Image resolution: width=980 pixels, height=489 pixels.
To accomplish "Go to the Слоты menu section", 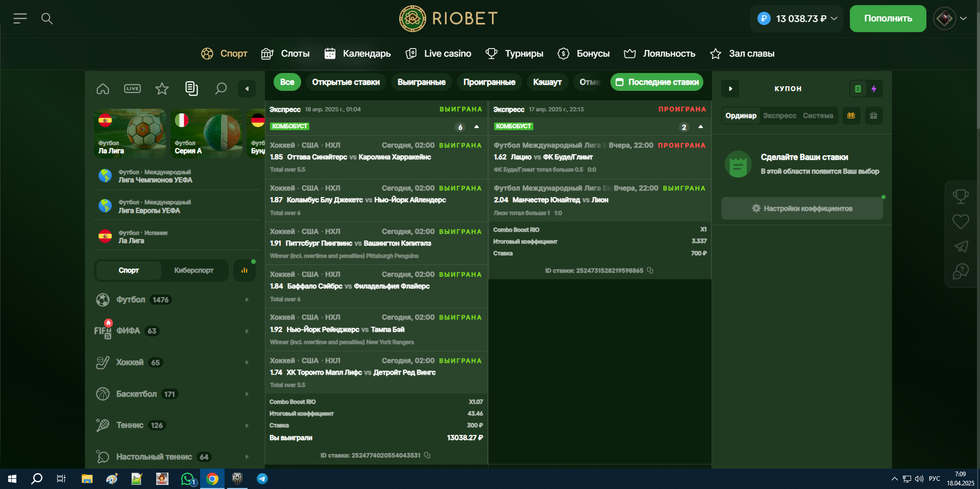I will tap(285, 54).
